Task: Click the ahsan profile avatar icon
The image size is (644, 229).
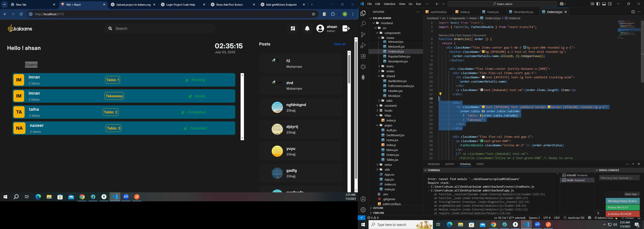Action: [x=320, y=28]
